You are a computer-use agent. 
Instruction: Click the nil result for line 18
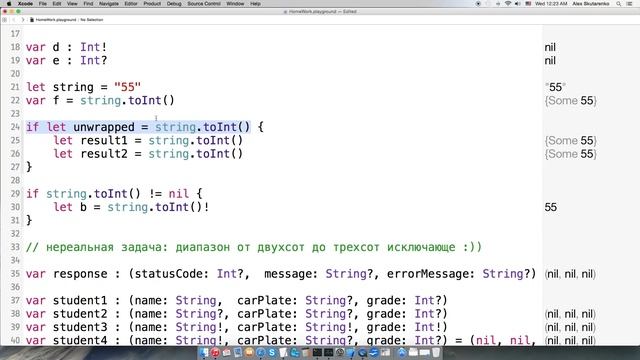[x=550, y=47]
